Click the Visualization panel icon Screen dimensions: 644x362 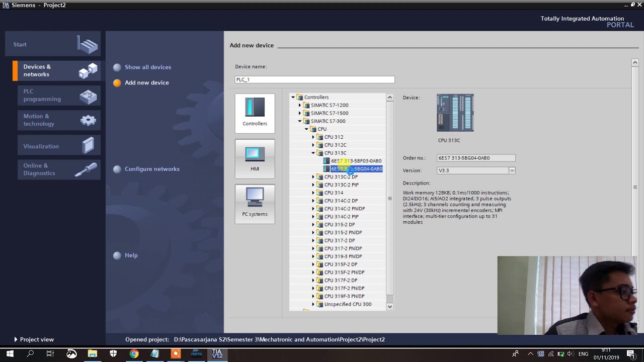coord(88,146)
